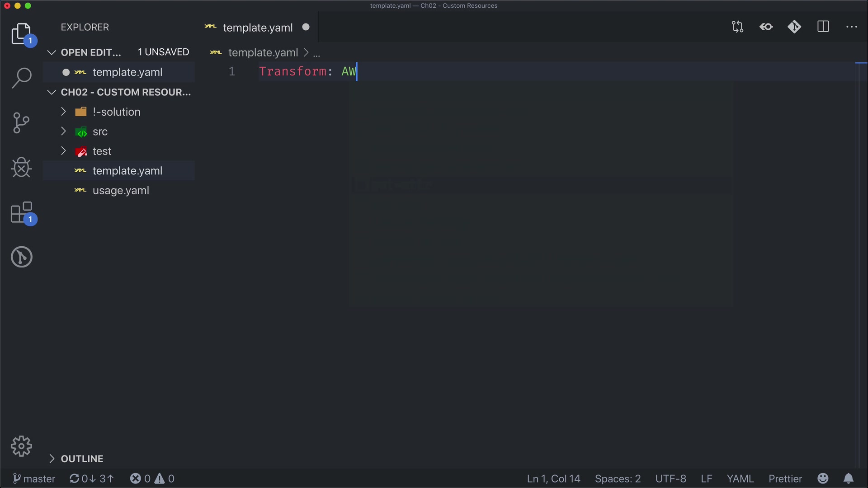Image resolution: width=868 pixels, height=488 pixels.
Task: Select the template.yaml editor tab
Action: tap(257, 28)
